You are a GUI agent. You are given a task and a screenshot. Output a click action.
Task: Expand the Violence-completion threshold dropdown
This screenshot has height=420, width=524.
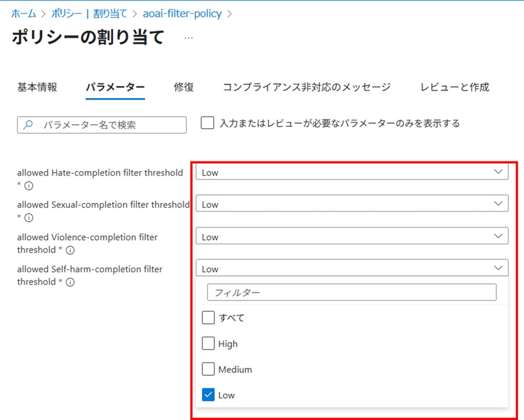pyautogui.click(x=352, y=236)
